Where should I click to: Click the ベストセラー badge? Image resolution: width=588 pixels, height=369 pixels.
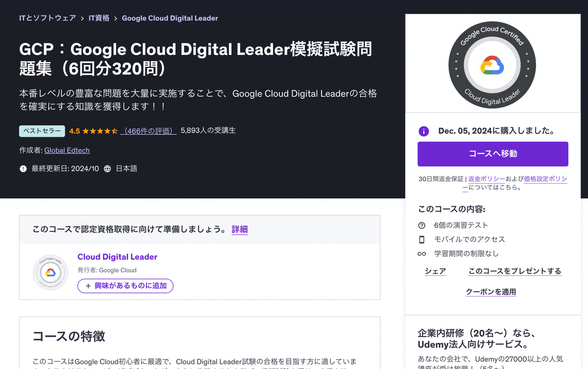[42, 131]
